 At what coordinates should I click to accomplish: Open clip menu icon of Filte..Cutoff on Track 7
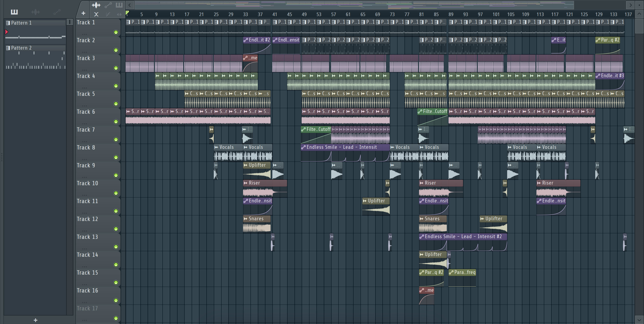point(303,129)
